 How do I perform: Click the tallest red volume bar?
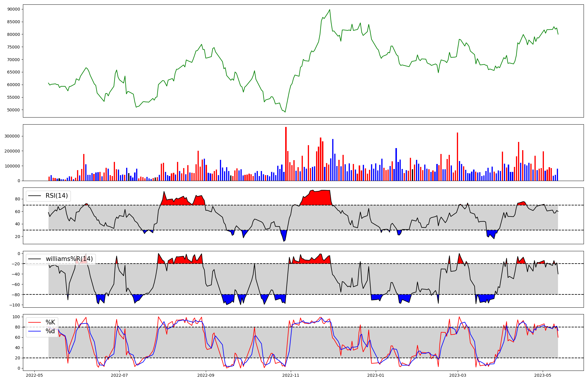coord(286,153)
